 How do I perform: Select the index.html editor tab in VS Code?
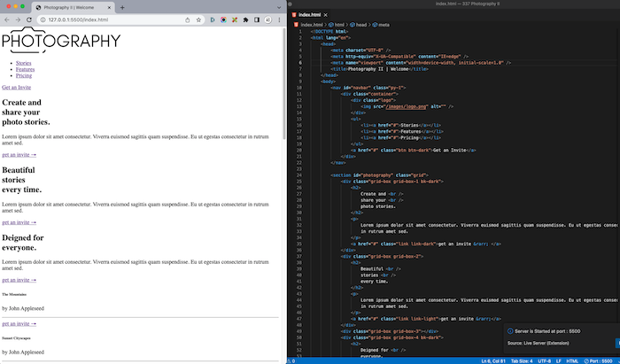310,15
